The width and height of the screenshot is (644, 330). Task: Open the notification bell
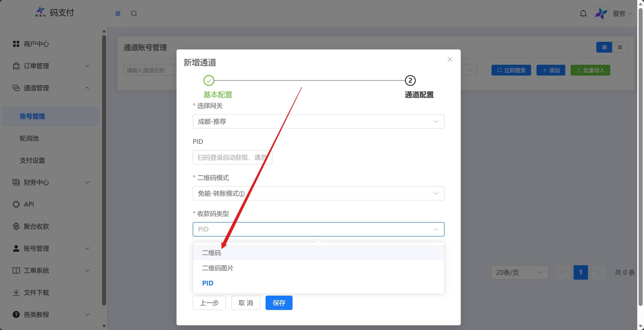click(583, 13)
